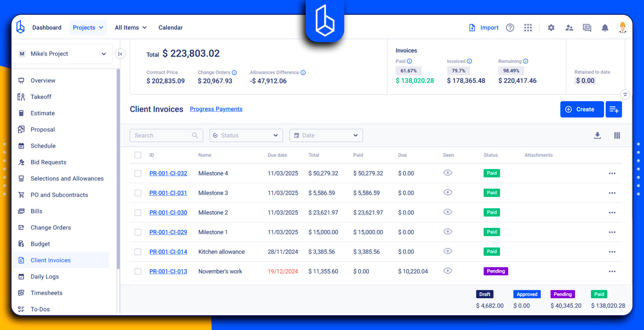Click the Buildern logo in the navbar

(20, 27)
